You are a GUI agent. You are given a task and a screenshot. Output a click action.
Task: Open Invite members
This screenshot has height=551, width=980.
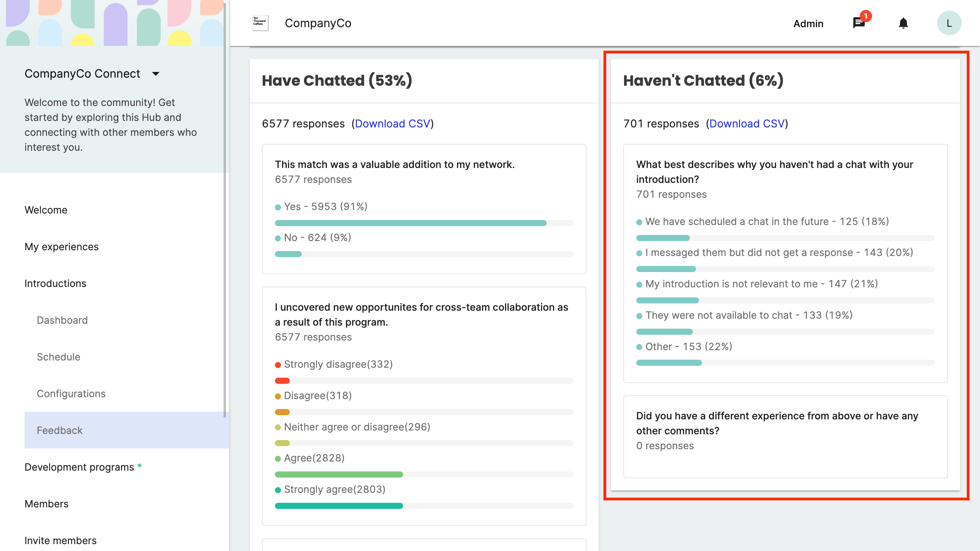60,540
